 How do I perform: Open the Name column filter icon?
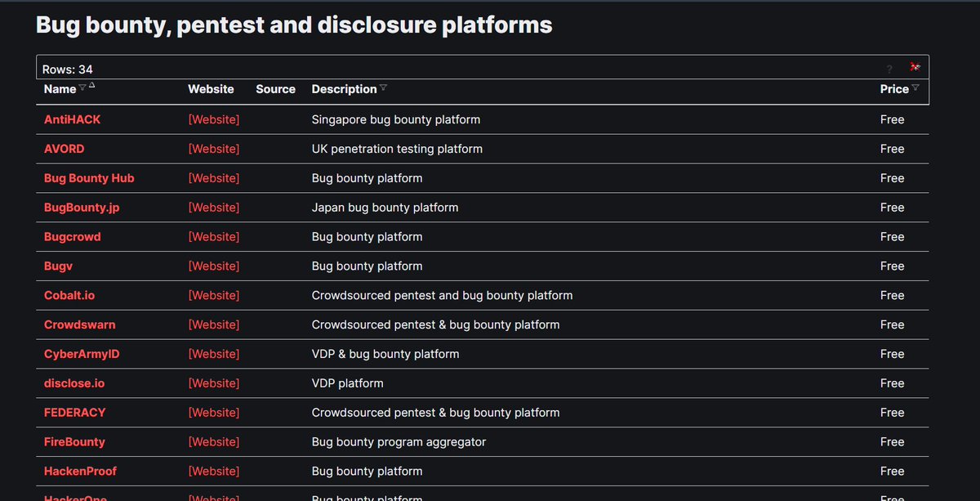click(82, 88)
